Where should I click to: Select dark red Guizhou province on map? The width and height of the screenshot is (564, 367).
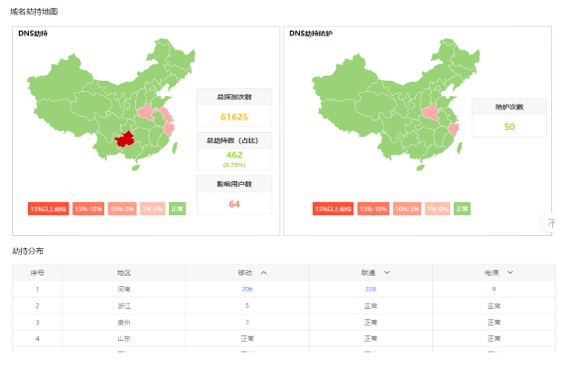click(125, 139)
